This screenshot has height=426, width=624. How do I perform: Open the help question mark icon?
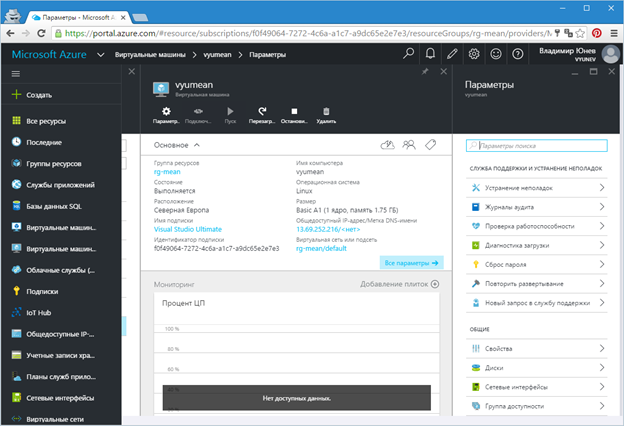pyautogui.click(x=517, y=53)
